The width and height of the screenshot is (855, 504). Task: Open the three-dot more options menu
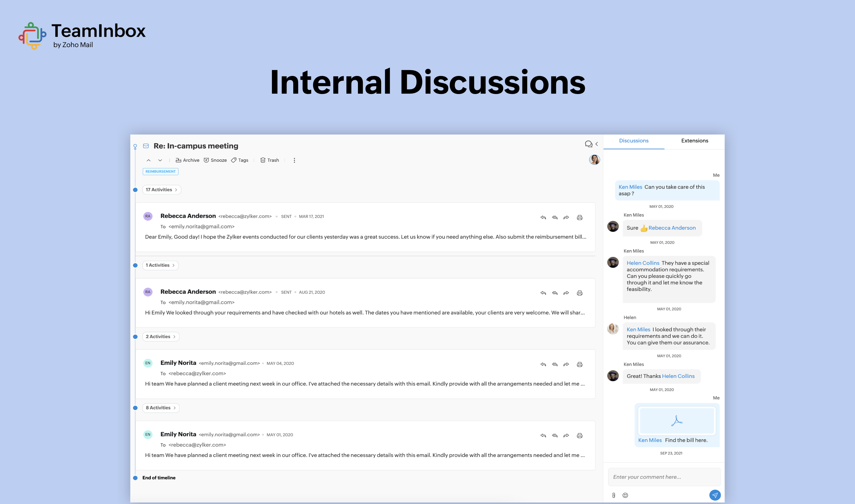click(x=294, y=160)
